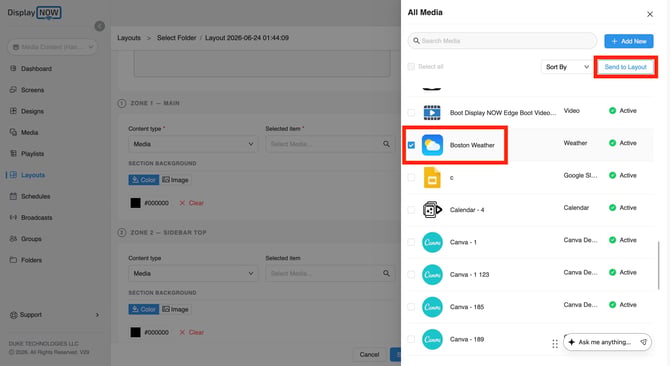Screen dimensions: 670x366
Task: Clear the Zone 2 background color
Action: point(191,332)
